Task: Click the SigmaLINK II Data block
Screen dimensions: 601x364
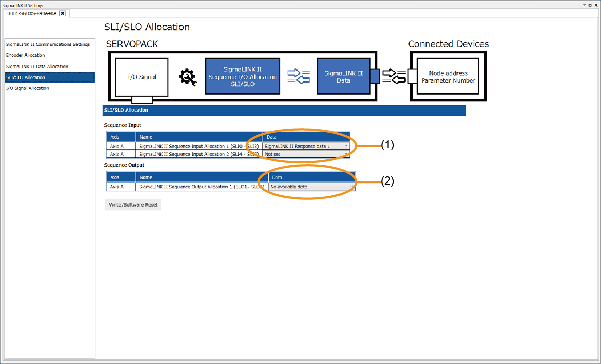Action: pyautogui.click(x=343, y=77)
